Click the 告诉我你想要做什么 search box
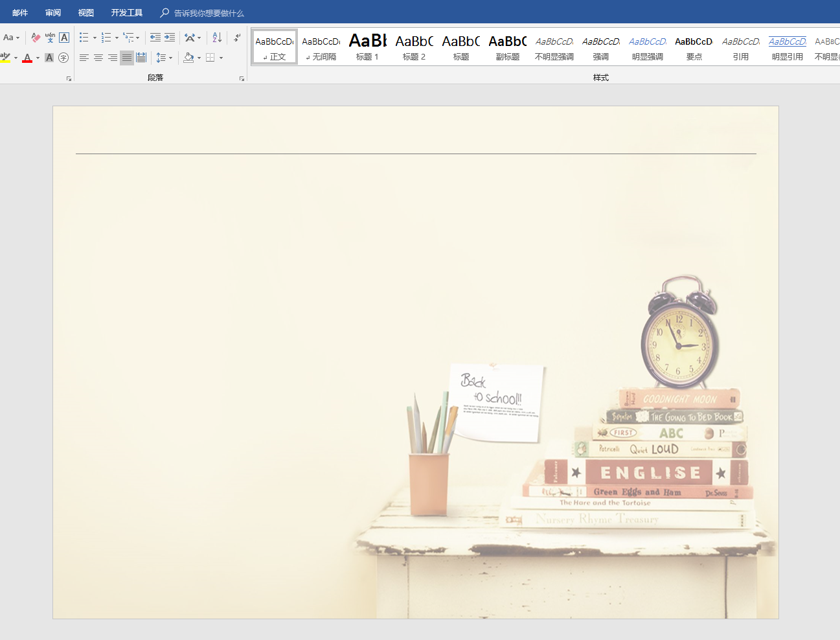Viewport: 840px width, 640px height. click(209, 13)
